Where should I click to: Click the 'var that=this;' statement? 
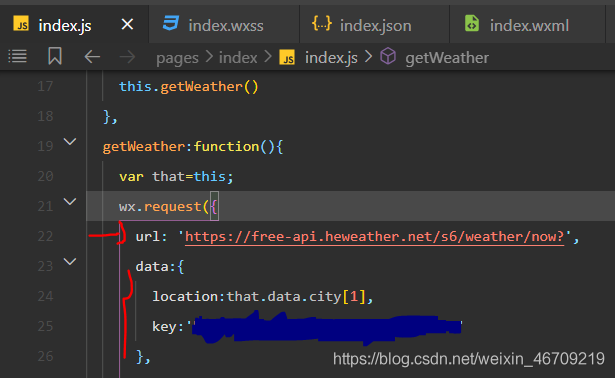176,176
